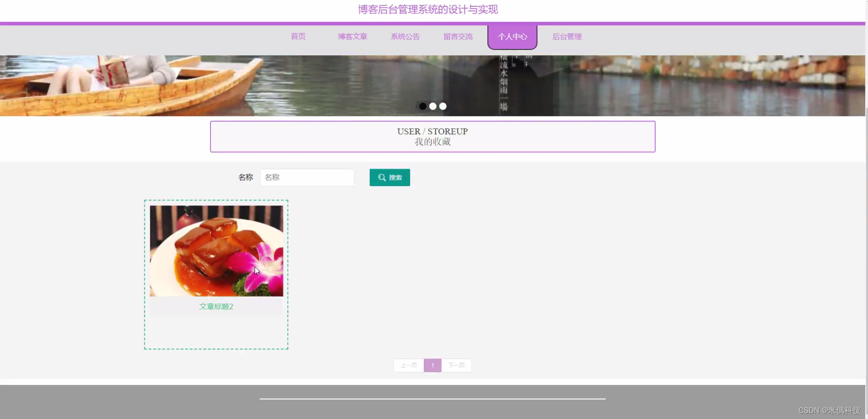Screen dimensions: 868x419
Task: Go to the 下一页 next page
Action: 456,365
